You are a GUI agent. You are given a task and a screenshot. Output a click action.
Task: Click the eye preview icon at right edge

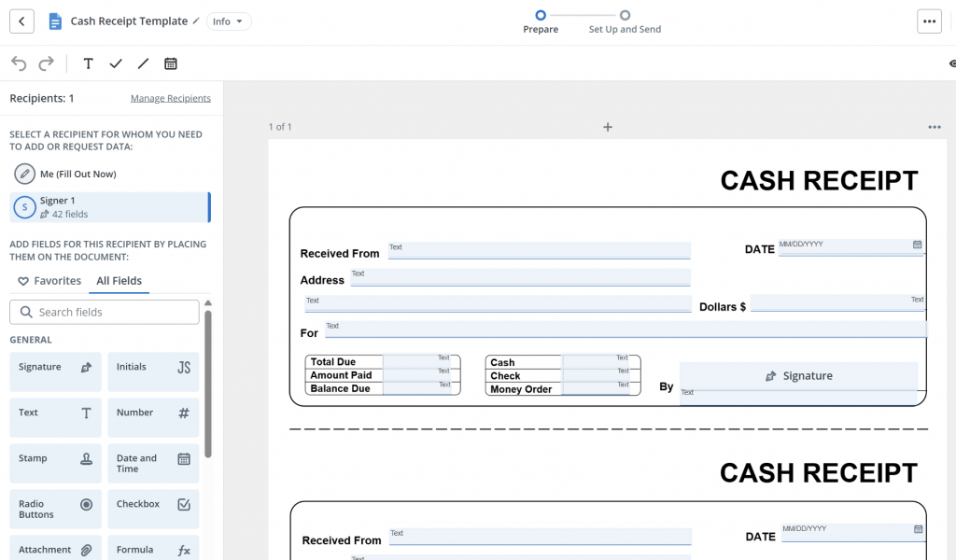[952, 63]
